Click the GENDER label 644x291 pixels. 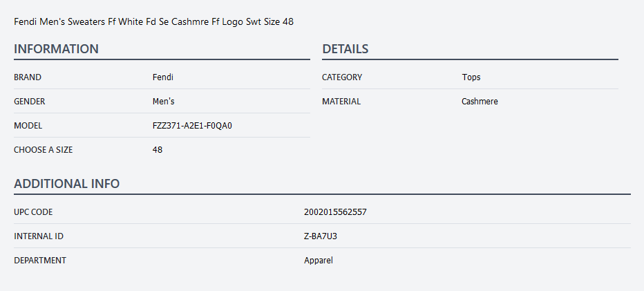click(x=30, y=102)
